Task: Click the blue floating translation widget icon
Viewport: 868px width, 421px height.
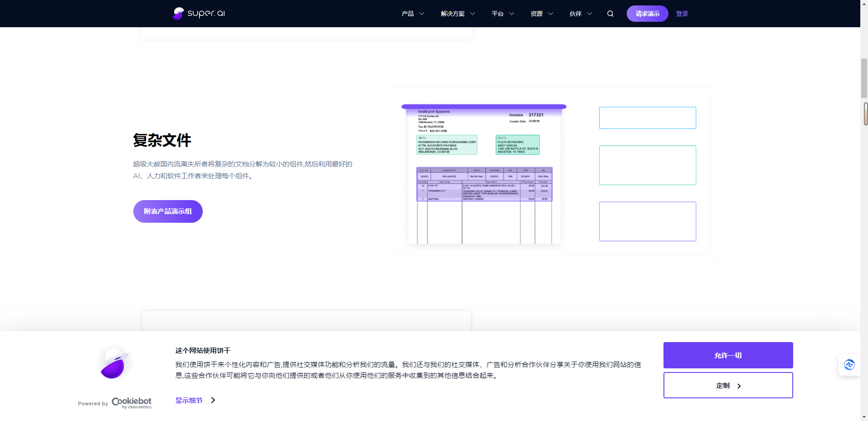Action: [849, 364]
